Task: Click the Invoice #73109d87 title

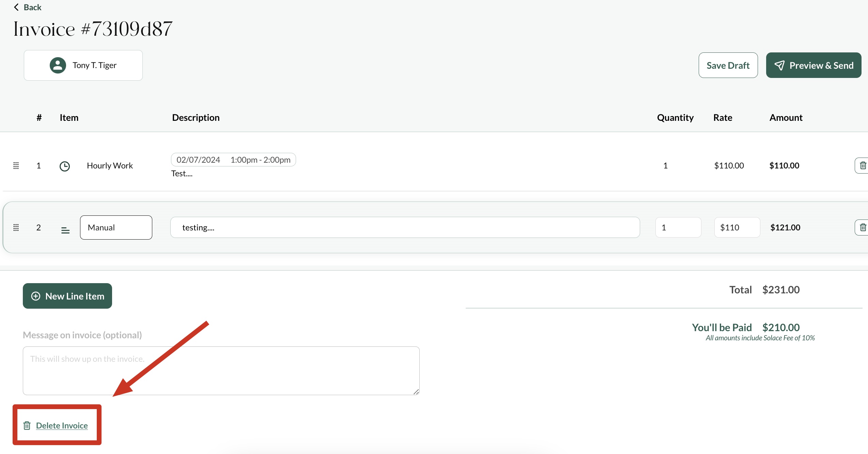Action: pyautogui.click(x=93, y=29)
